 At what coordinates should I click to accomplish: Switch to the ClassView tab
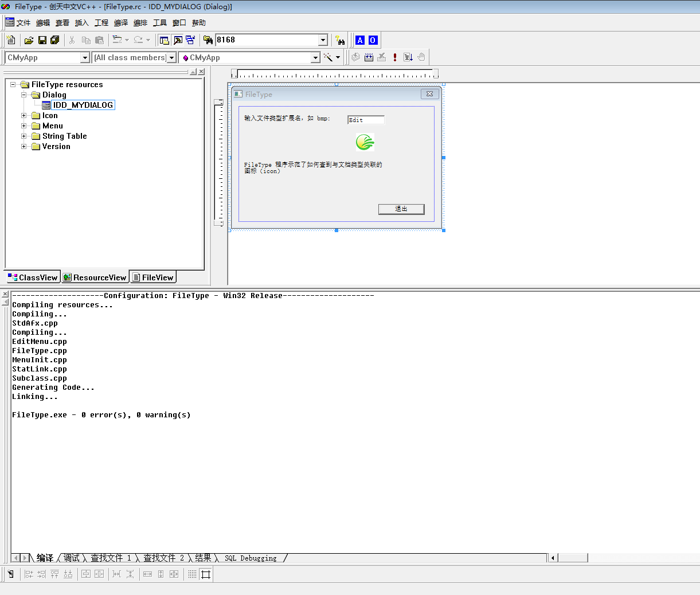click(x=33, y=277)
